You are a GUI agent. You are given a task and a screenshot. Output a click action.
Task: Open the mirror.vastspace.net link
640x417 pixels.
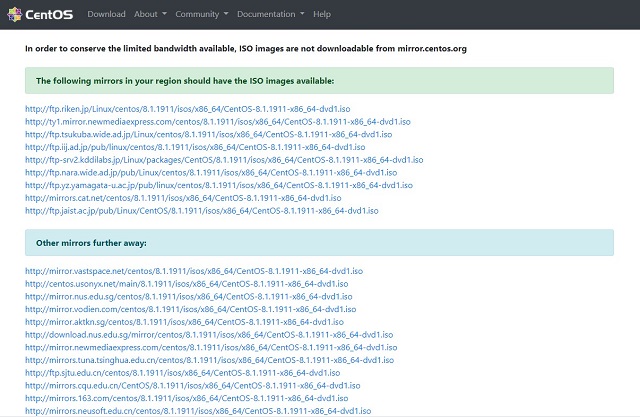click(194, 271)
